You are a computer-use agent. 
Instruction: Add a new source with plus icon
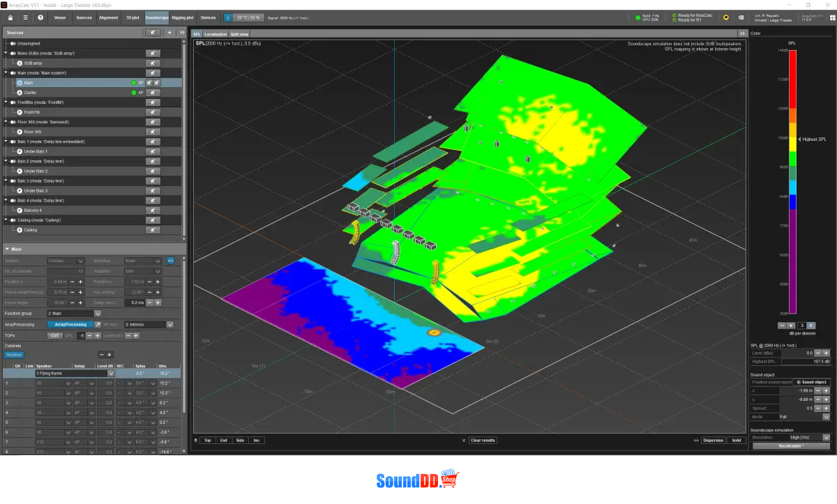169,33
